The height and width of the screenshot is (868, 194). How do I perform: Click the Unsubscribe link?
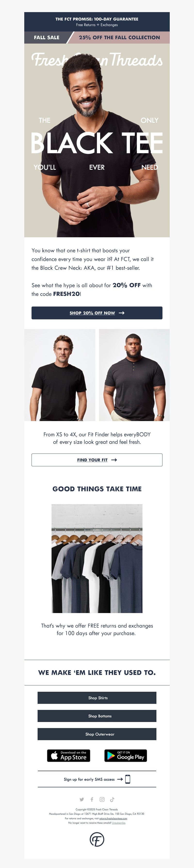pyautogui.click(x=119, y=823)
